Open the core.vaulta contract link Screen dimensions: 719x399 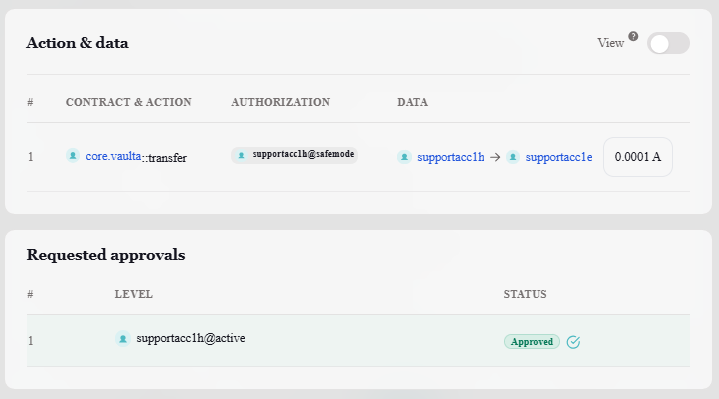(113, 156)
